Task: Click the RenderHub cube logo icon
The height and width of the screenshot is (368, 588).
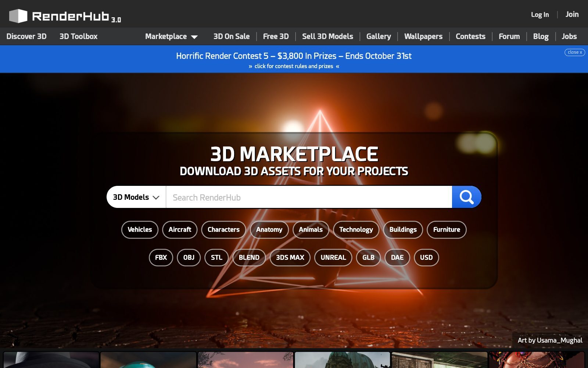Action: click(18, 16)
